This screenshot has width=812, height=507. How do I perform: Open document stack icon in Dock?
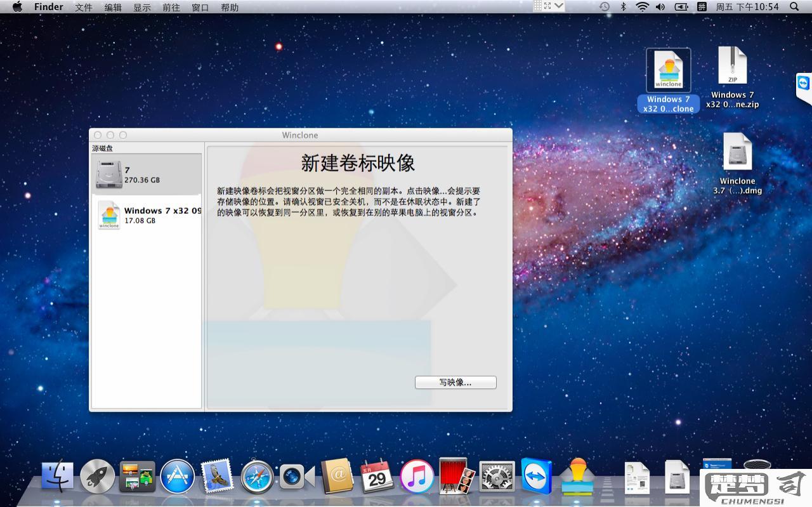coord(637,477)
